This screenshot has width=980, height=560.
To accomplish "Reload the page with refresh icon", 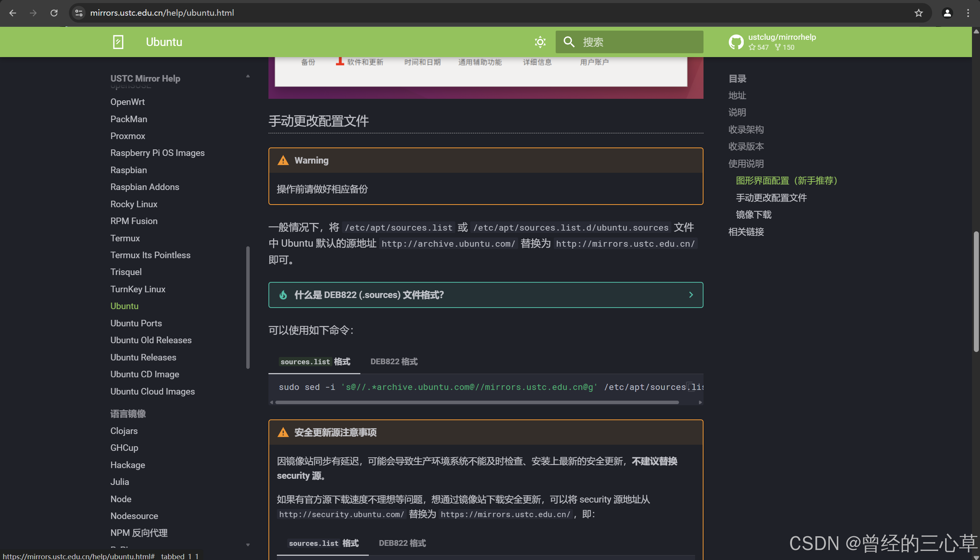I will tap(54, 13).
